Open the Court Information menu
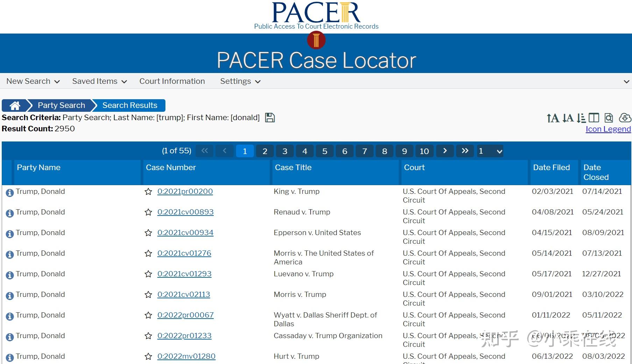The width and height of the screenshot is (632, 364). (172, 81)
